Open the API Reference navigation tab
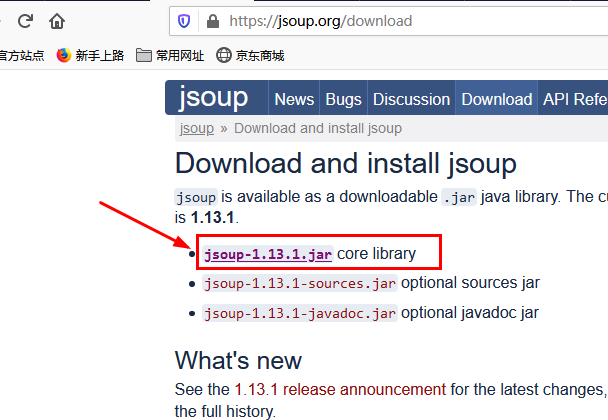 pos(574,99)
